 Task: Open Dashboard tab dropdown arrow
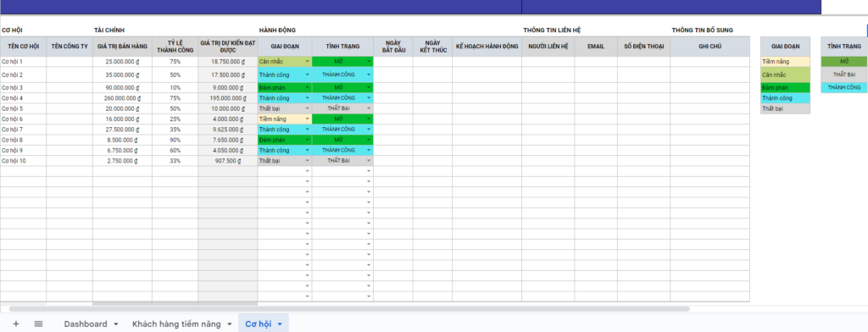(115, 324)
